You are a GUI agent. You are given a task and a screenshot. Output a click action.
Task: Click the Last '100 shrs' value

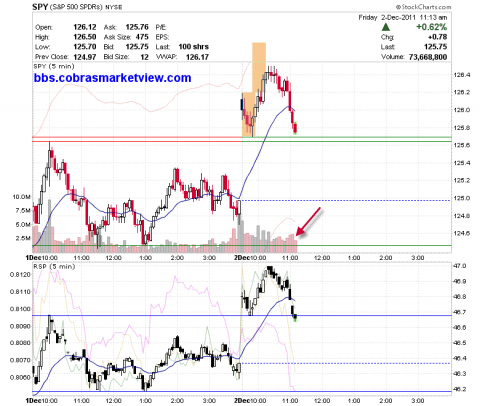(x=193, y=47)
